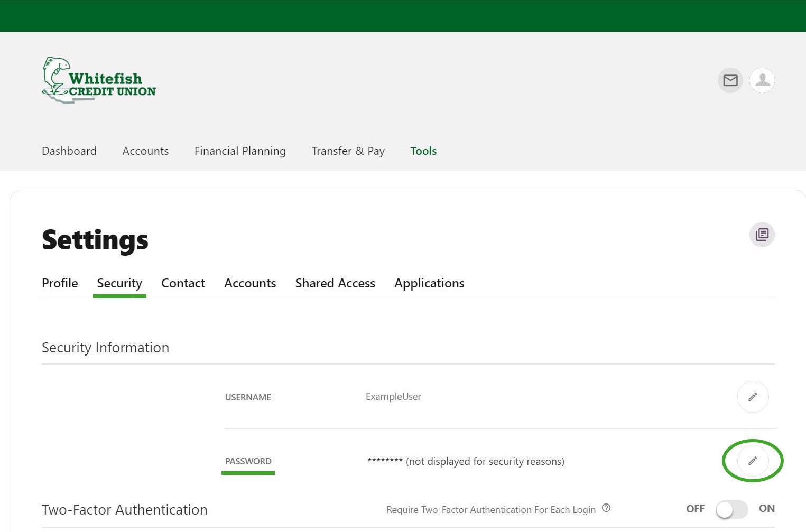The width and height of the screenshot is (806, 532).
Task: Select the Security settings tab
Action: (119, 284)
